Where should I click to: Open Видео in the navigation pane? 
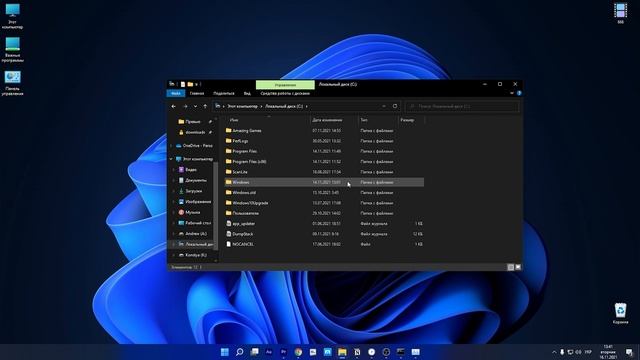click(x=191, y=170)
